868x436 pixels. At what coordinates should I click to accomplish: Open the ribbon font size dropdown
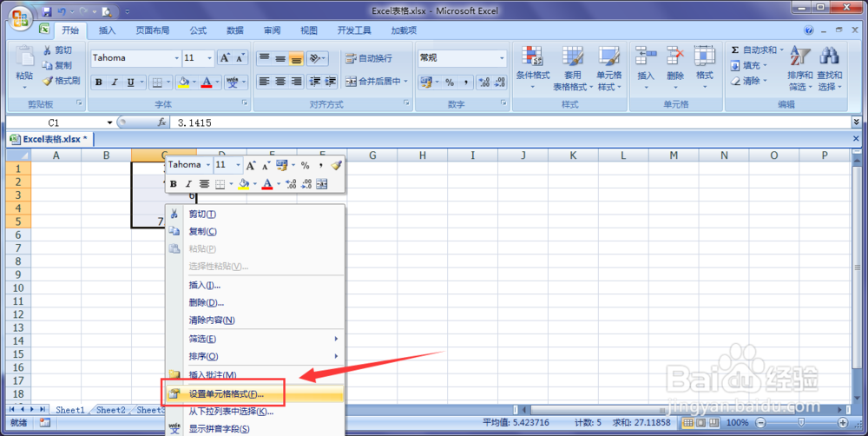pyautogui.click(x=210, y=57)
